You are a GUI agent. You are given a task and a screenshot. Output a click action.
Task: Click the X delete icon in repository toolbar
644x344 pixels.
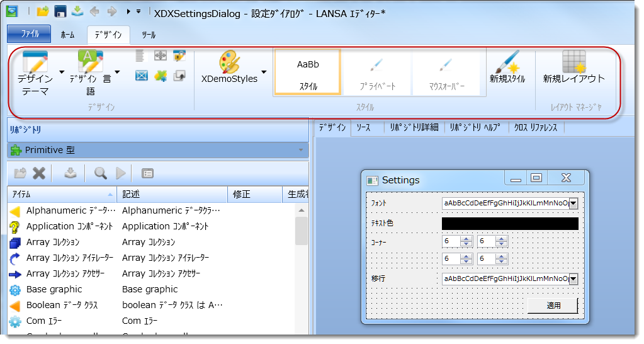39,173
